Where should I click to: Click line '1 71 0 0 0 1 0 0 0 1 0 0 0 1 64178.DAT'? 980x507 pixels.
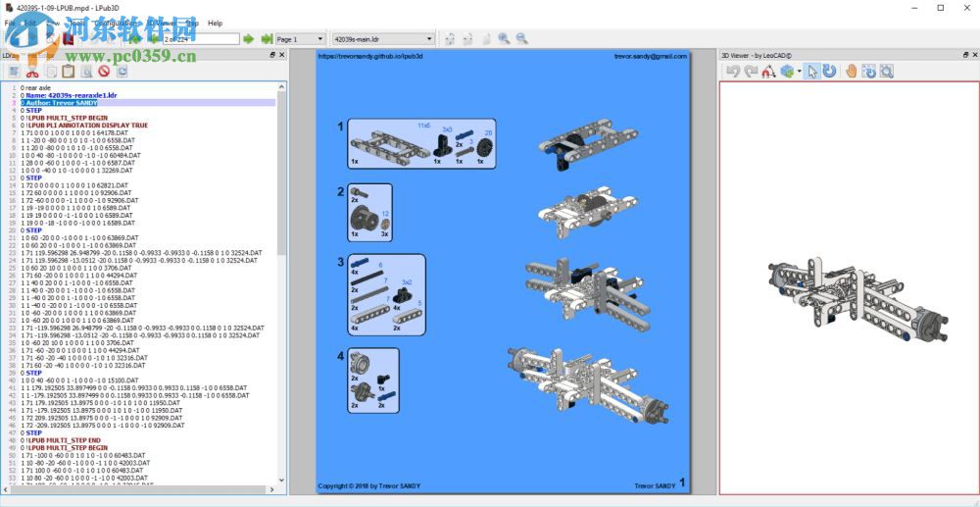tap(75, 132)
